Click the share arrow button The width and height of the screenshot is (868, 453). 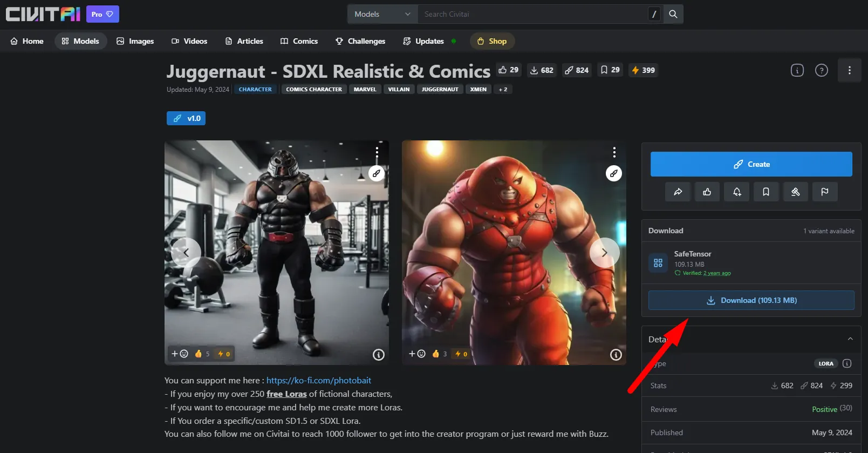(x=678, y=192)
